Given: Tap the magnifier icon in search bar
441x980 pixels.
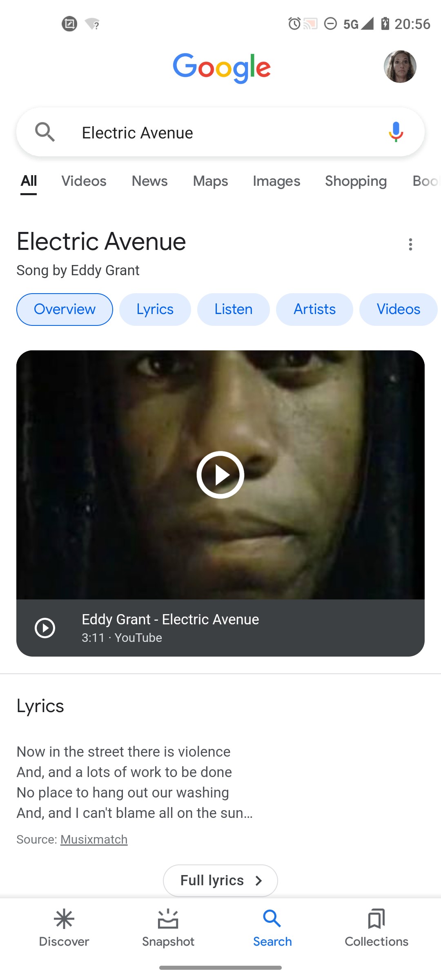Looking at the screenshot, I should pyautogui.click(x=45, y=132).
